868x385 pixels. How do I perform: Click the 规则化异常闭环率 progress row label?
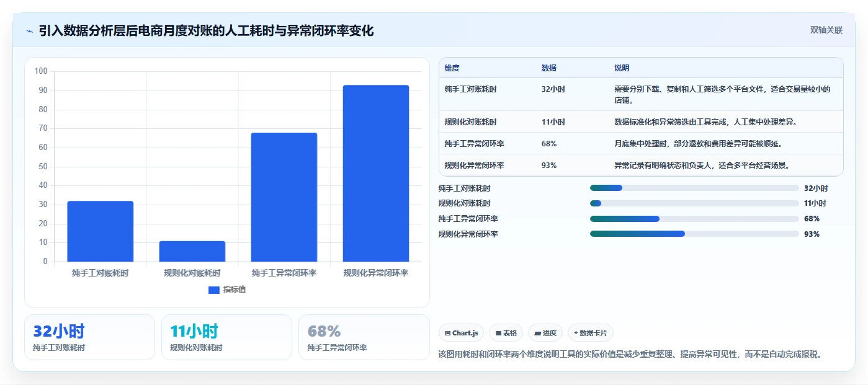coord(468,234)
